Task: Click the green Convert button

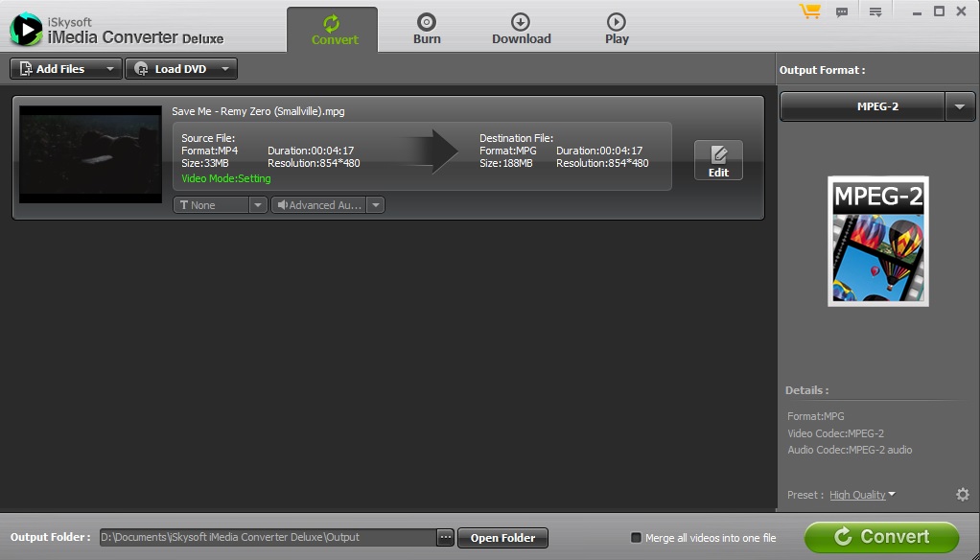Action: pos(881,536)
